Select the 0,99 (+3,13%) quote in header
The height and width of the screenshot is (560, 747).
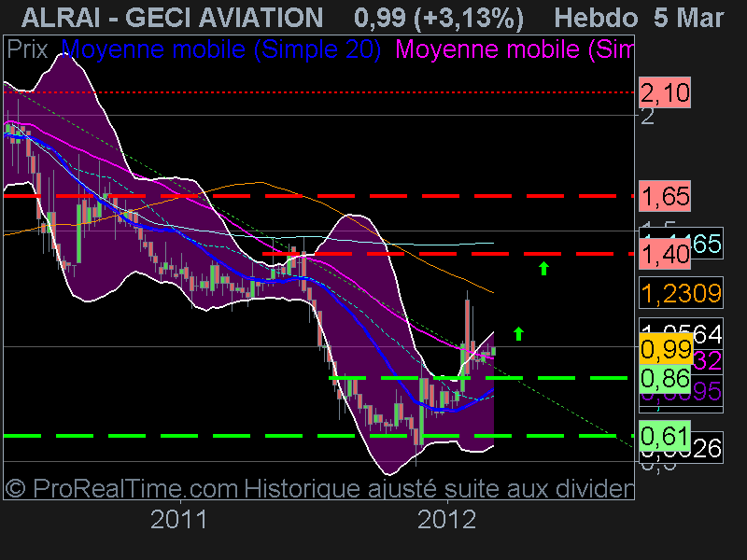[439, 18]
